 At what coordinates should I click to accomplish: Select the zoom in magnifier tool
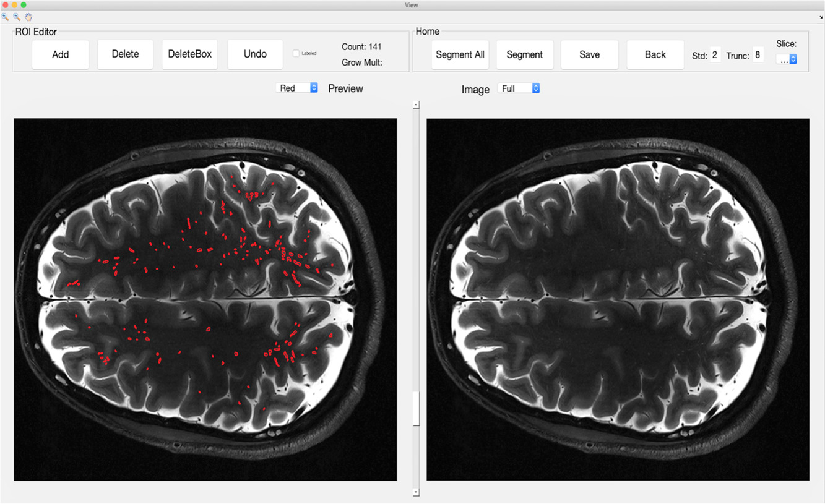pos(5,17)
